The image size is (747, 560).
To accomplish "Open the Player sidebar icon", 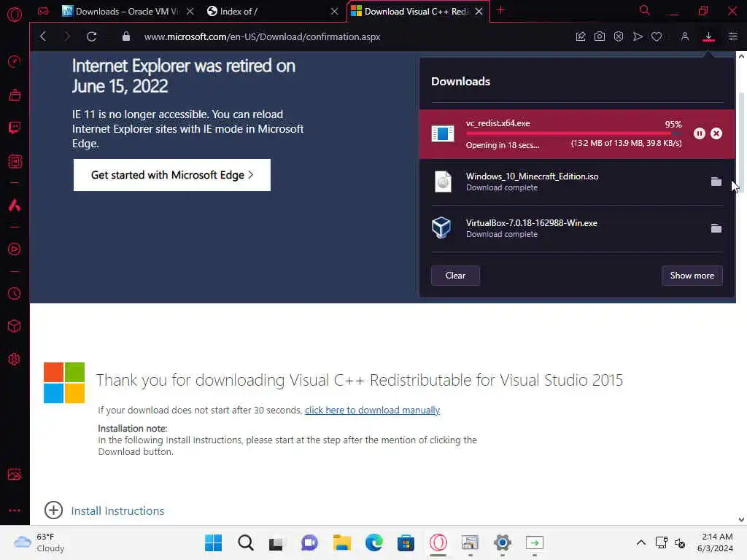I will point(15,249).
